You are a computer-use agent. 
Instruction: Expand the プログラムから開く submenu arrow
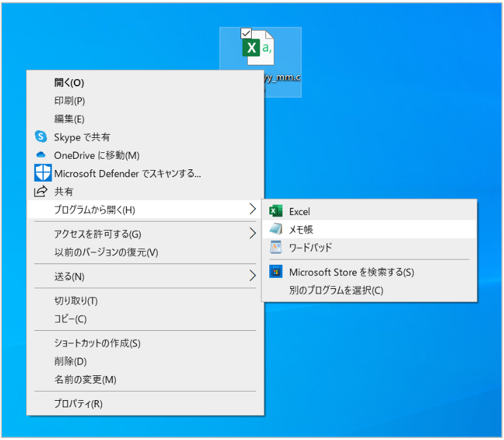tap(252, 209)
